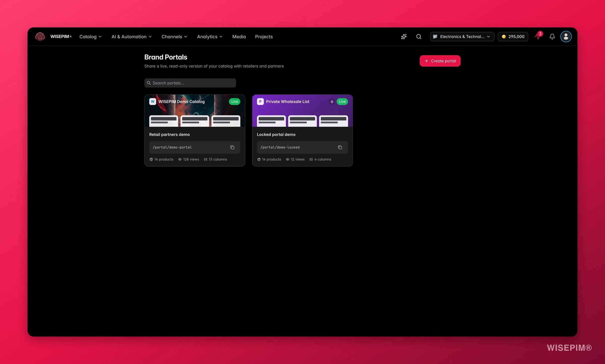Click the Retail partners demo title
Screen dimensions: 605x364
point(169,135)
